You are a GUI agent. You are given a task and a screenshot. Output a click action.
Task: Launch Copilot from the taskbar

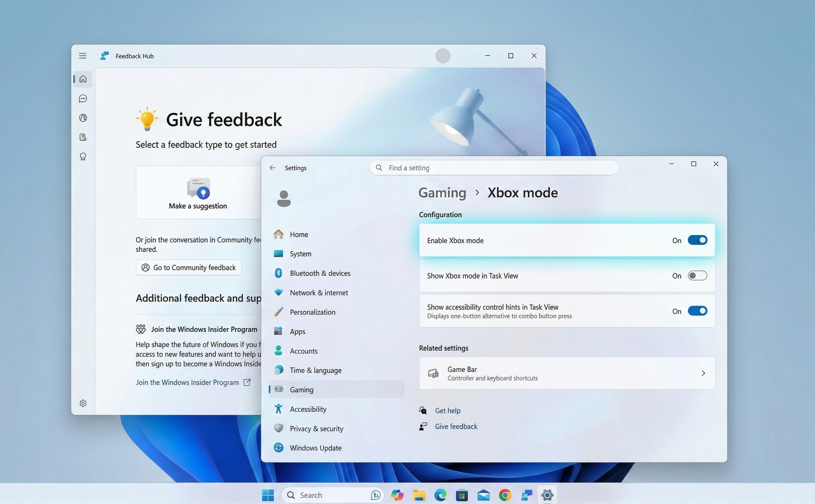click(x=397, y=495)
